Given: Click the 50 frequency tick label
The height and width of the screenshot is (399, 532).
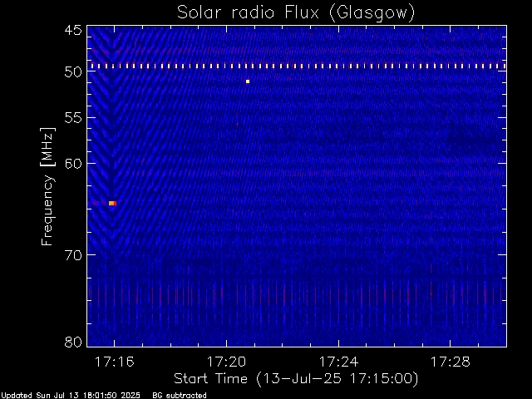Looking at the screenshot, I should 73,72.
